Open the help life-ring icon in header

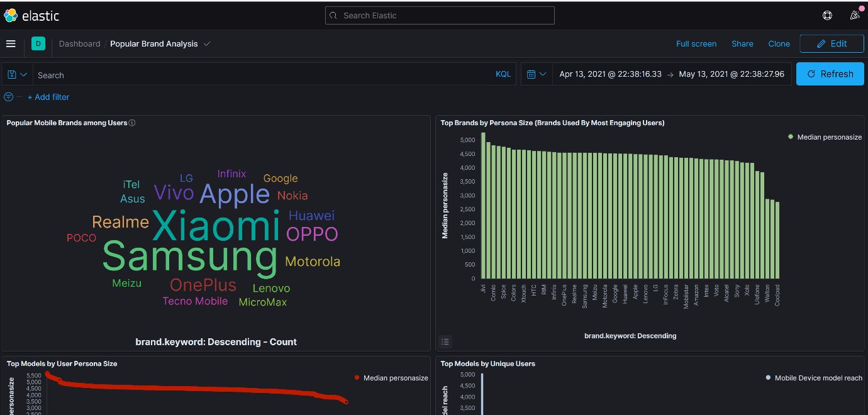click(x=827, y=15)
